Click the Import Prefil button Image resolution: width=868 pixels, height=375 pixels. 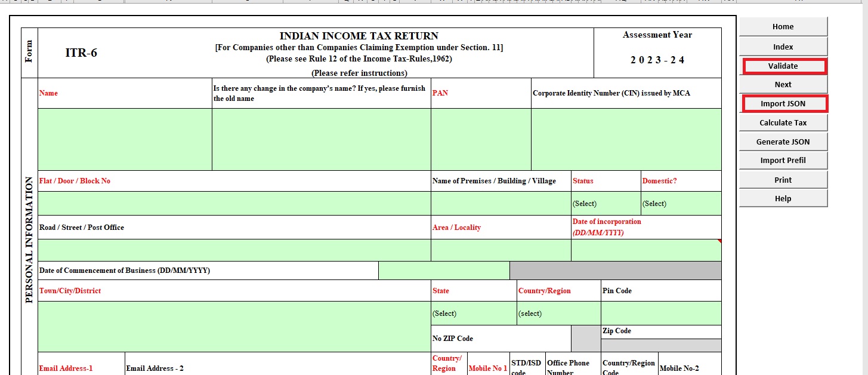tap(783, 160)
